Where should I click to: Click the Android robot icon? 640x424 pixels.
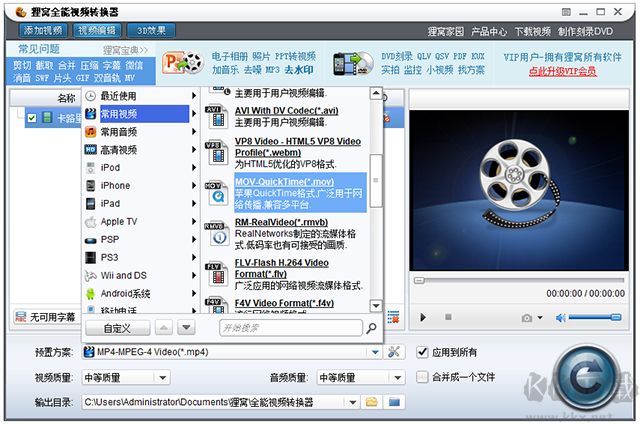(x=91, y=293)
